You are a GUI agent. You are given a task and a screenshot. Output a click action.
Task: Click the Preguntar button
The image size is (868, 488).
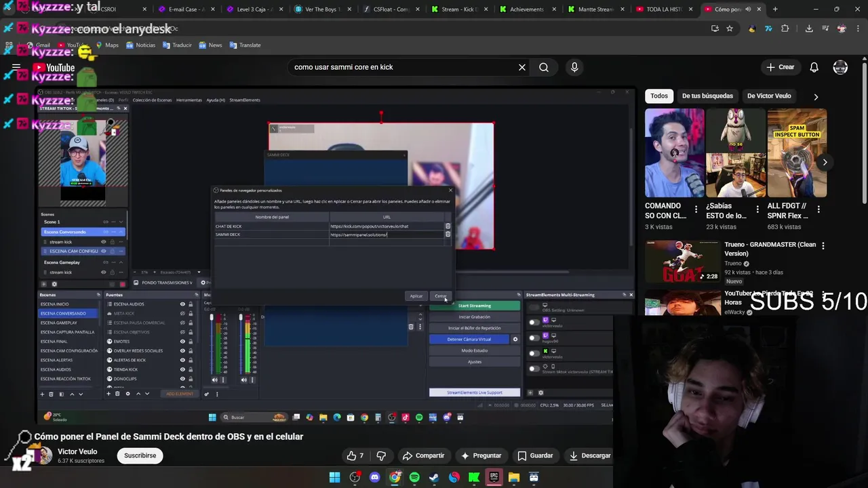tap(480, 455)
